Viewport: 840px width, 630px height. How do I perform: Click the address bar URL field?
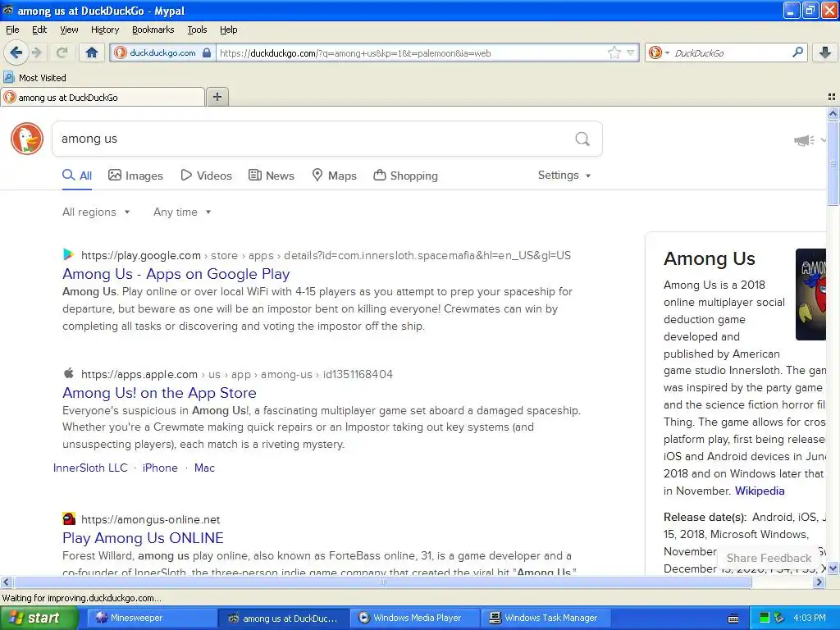[410, 53]
